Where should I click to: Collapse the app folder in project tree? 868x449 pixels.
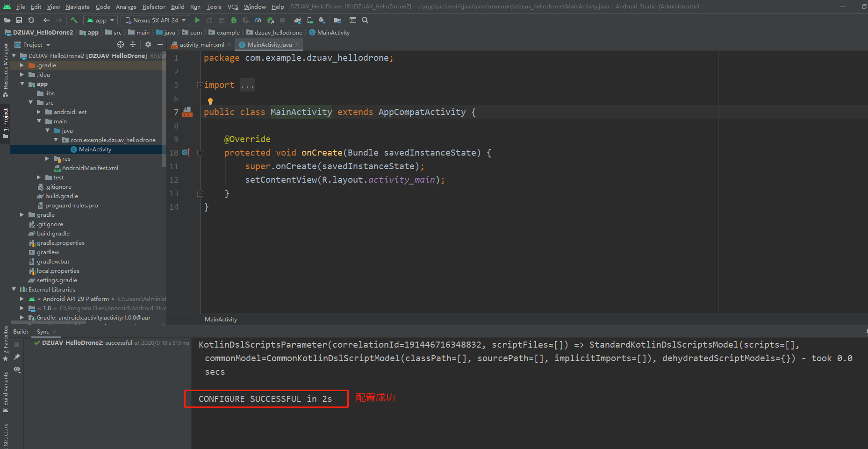[x=22, y=84]
